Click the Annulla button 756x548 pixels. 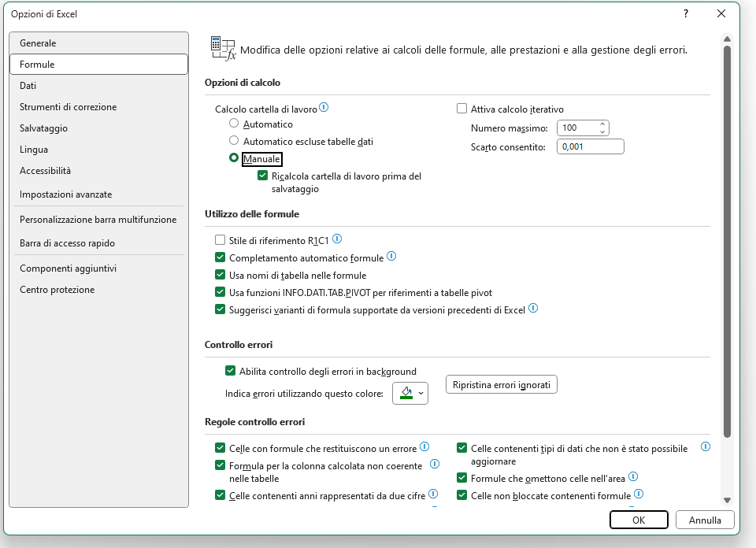click(x=705, y=520)
